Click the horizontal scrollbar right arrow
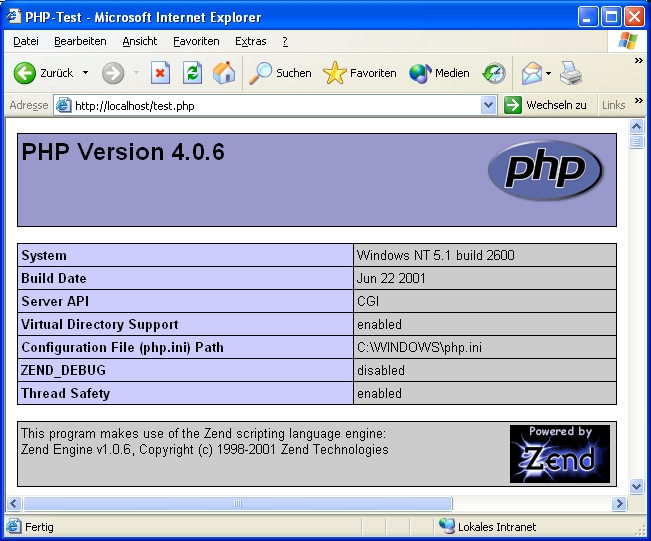651x541 pixels. click(x=619, y=504)
